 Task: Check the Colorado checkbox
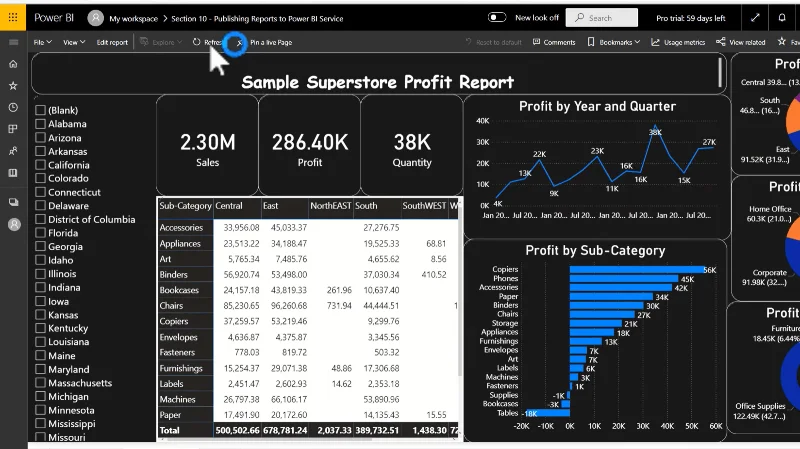[x=40, y=178]
